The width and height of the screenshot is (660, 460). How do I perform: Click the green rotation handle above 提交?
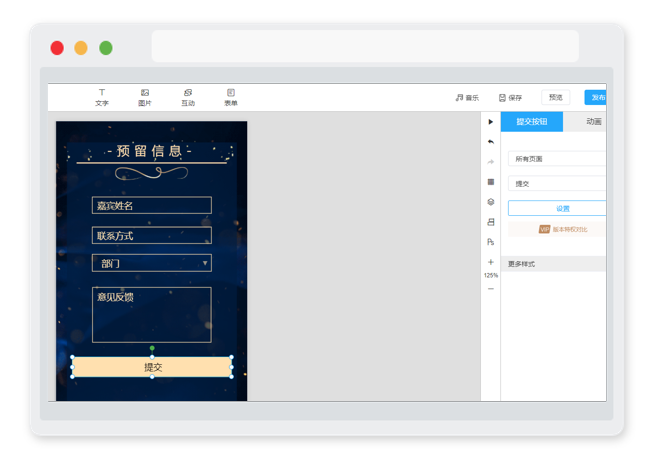(x=152, y=348)
